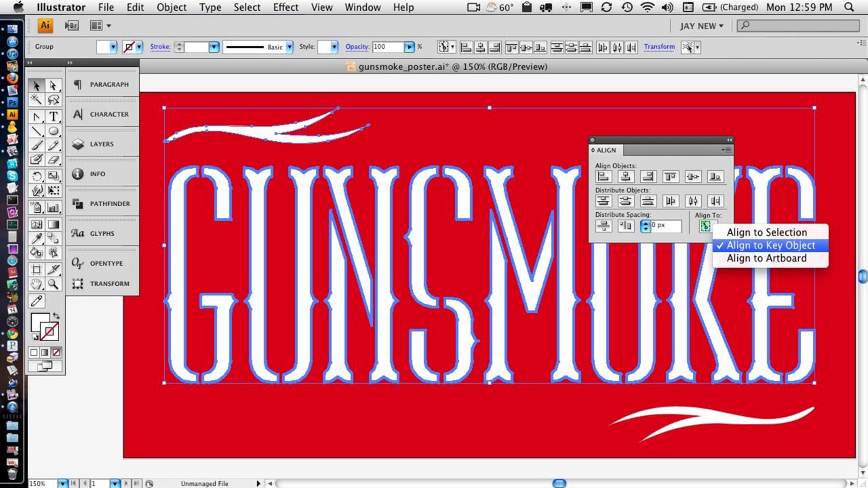Select the Pencil tool
This screenshot has width=868, height=488.
(54, 146)
